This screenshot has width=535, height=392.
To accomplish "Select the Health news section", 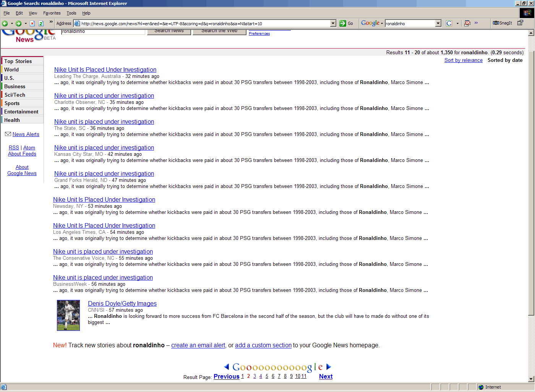I will (23, 120).
